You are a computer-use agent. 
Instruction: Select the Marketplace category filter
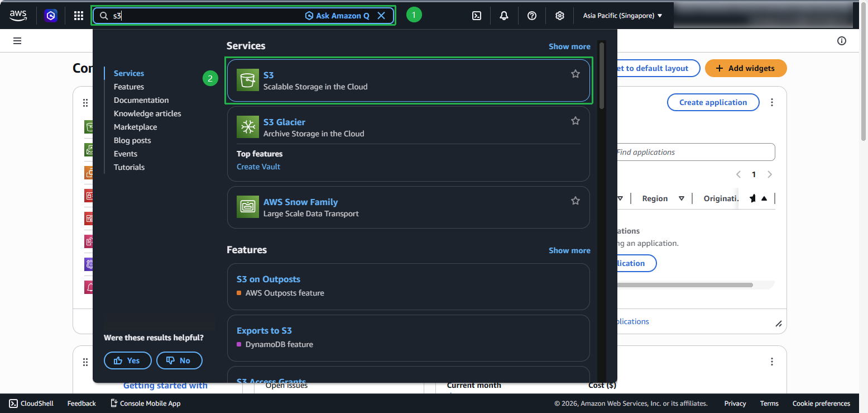[x=136, y=127]
